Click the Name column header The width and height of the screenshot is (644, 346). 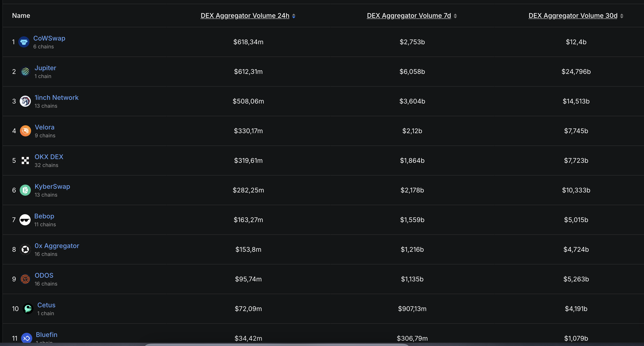click(21, 16)
